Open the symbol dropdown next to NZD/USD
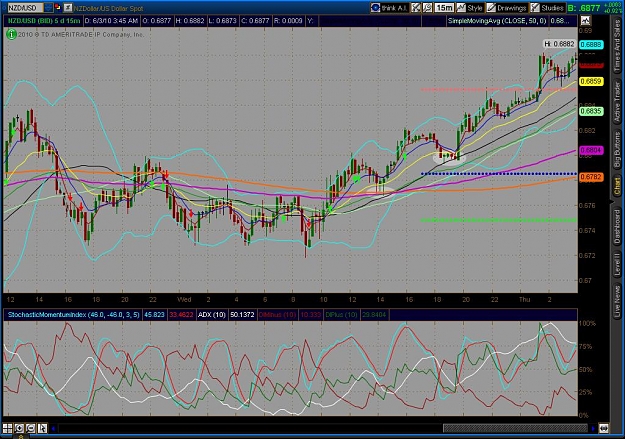Screen dimensions: 625x439 click(48, 8)
